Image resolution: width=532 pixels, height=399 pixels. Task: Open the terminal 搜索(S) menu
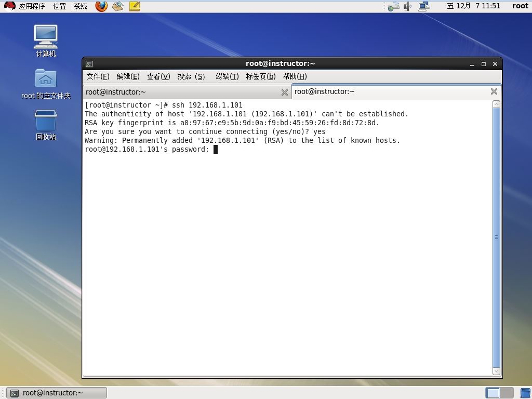191,77
